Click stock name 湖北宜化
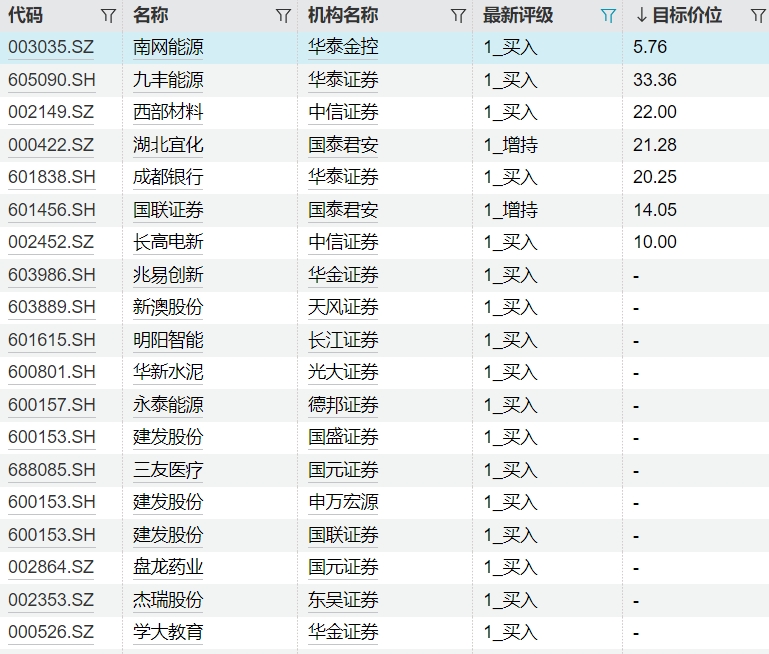This screenshot has height=654, width=769. 168,145
